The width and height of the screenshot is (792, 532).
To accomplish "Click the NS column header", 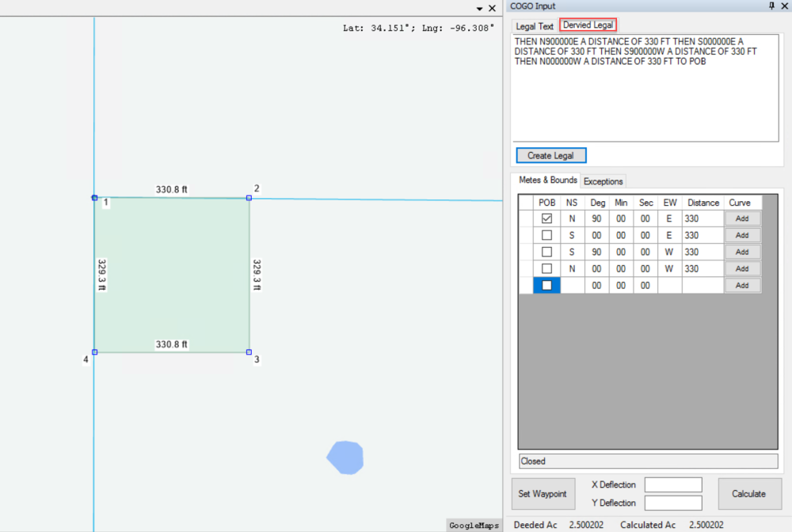I will coord(572,203).
